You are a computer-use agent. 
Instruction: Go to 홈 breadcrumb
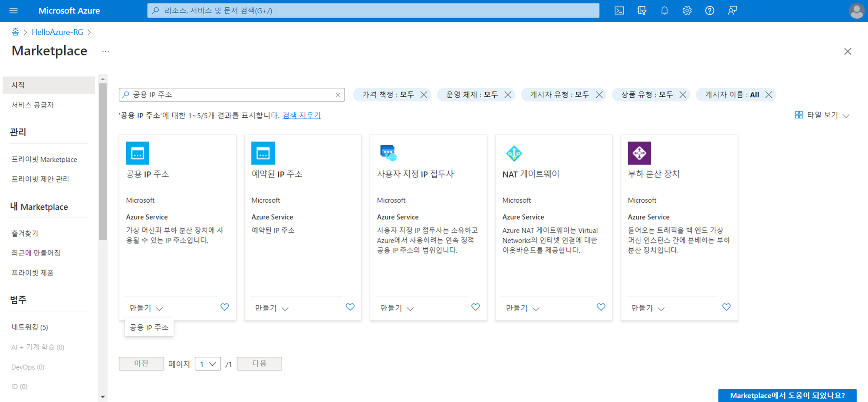click(x=15, y=32)
